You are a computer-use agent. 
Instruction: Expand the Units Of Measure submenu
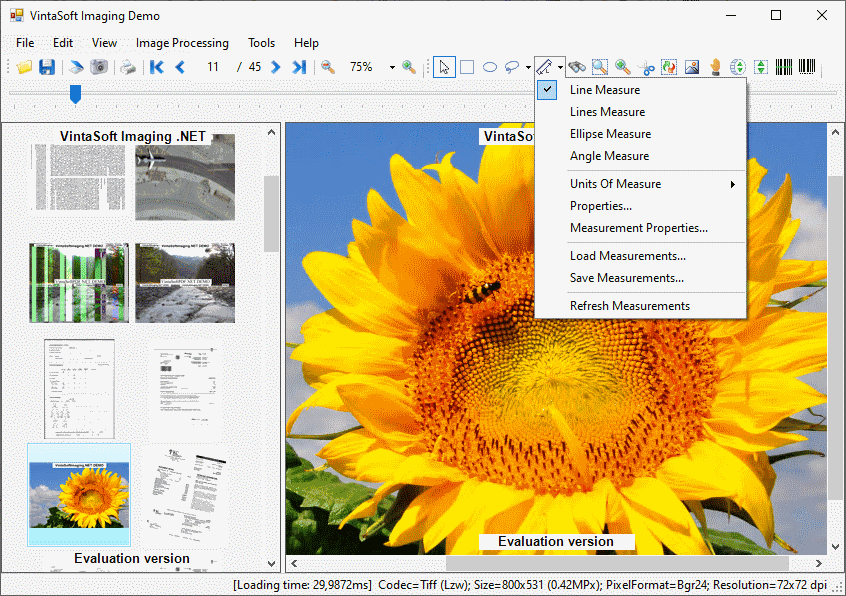[x=614, y=184]
